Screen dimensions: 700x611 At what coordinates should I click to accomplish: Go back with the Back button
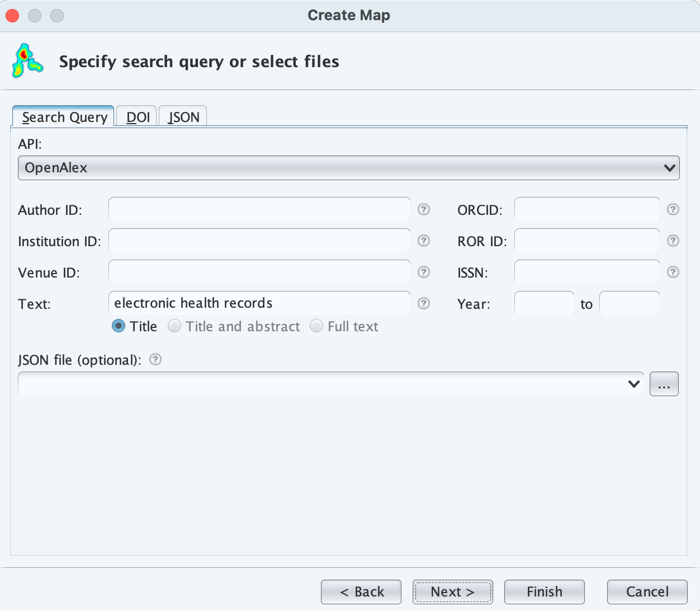pyautogui.click(x=361, y=591)
